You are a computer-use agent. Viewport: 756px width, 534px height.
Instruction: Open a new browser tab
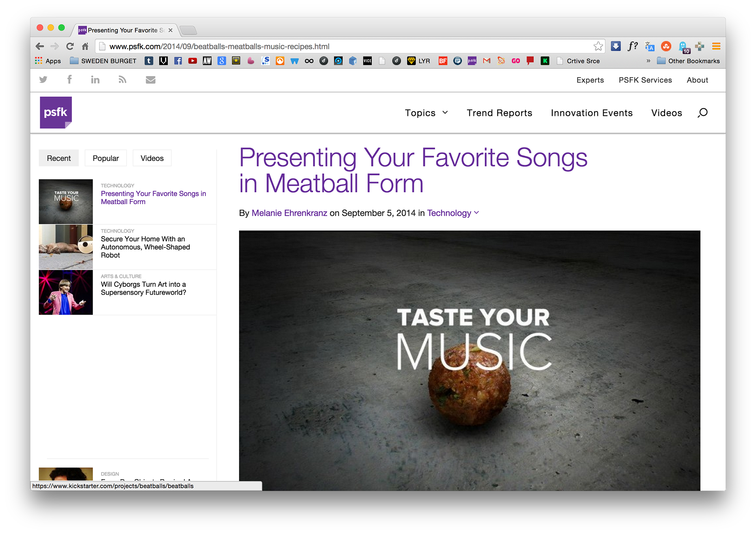click(189, 30)
